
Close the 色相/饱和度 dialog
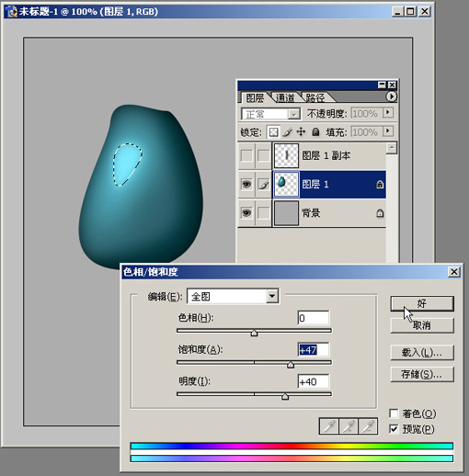coord(454,272)
